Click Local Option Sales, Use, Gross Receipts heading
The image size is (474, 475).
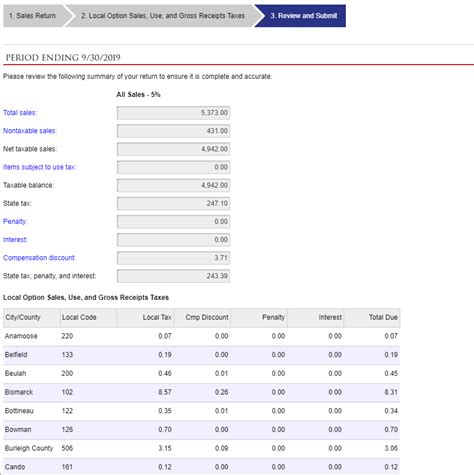click(86, 297)
